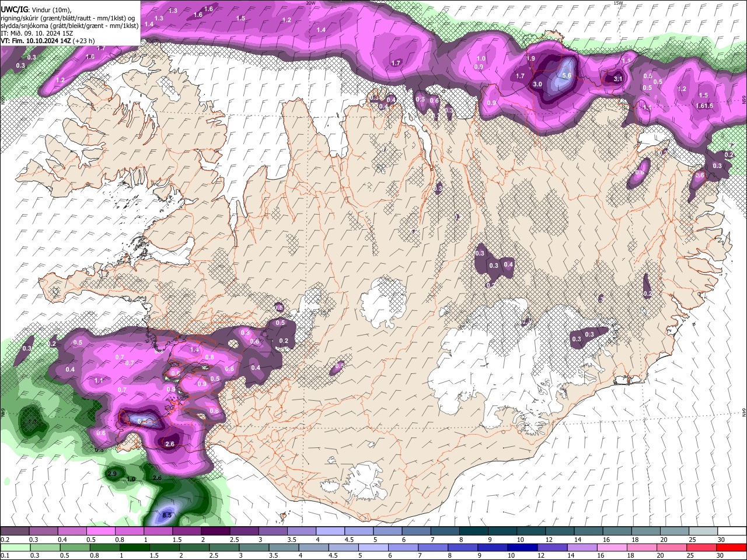The image size is (747, 560).
Task: Click the 2.9 rainfall value on the map
Action: (x=113, y=474)
